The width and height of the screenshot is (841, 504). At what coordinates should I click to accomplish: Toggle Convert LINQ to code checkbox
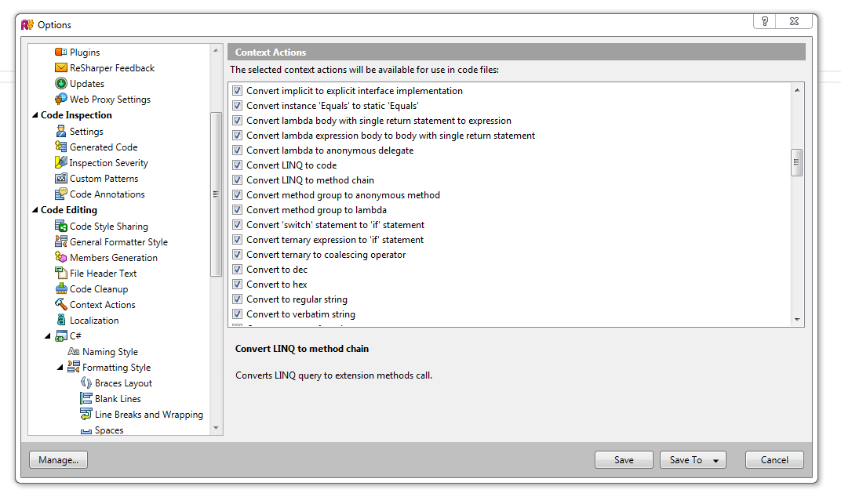pos(237,165)
